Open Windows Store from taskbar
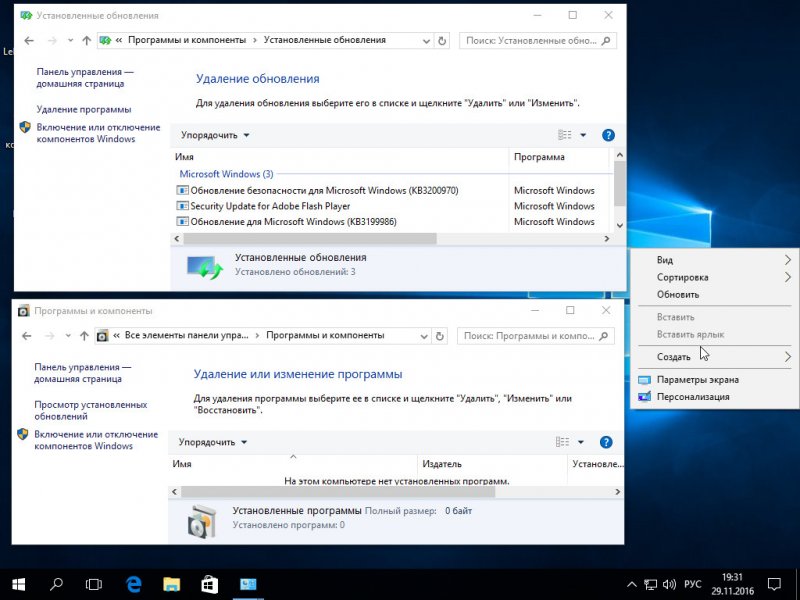The image size is (800, 600). 209,584
